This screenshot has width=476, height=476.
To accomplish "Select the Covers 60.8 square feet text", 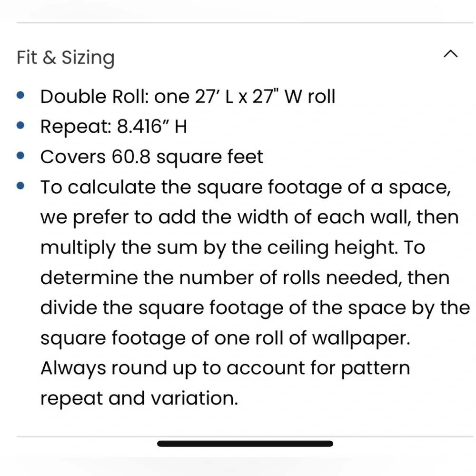I will point(152,157).
